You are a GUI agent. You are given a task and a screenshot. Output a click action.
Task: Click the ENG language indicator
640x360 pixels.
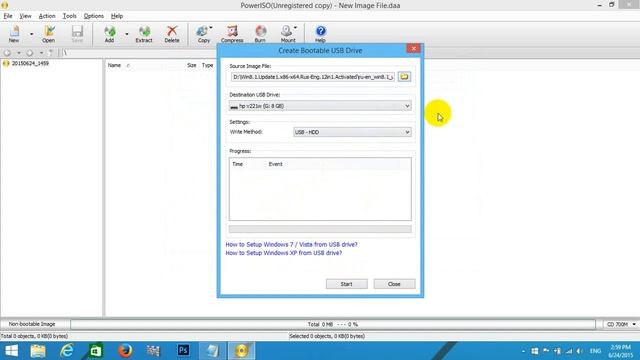click(x=596, y=351)
